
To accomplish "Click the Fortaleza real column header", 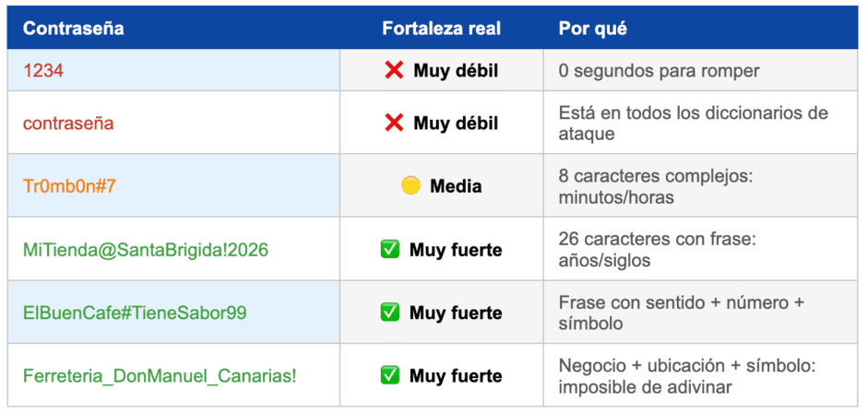I will pyautogui.click(x=441, y=29).
